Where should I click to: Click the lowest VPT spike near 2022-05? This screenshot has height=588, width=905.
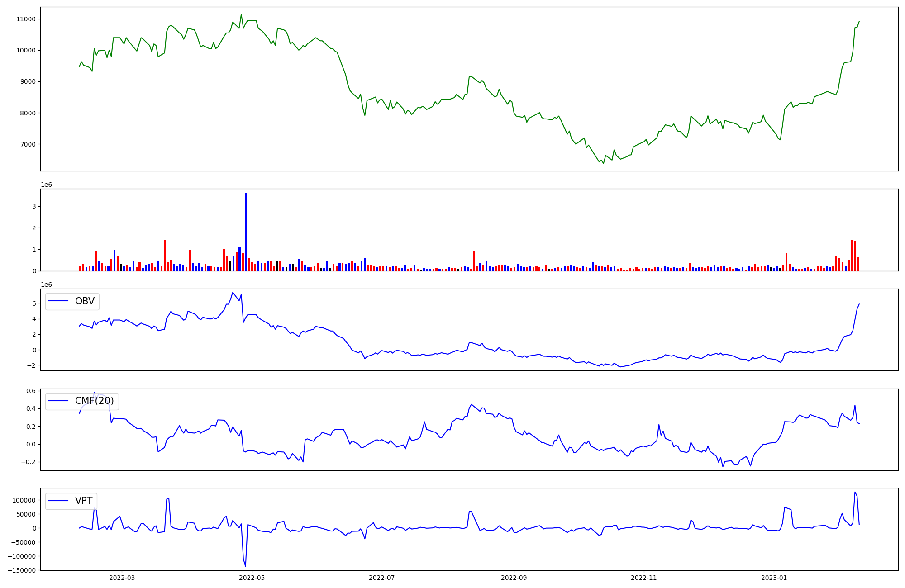click(245, 566)
